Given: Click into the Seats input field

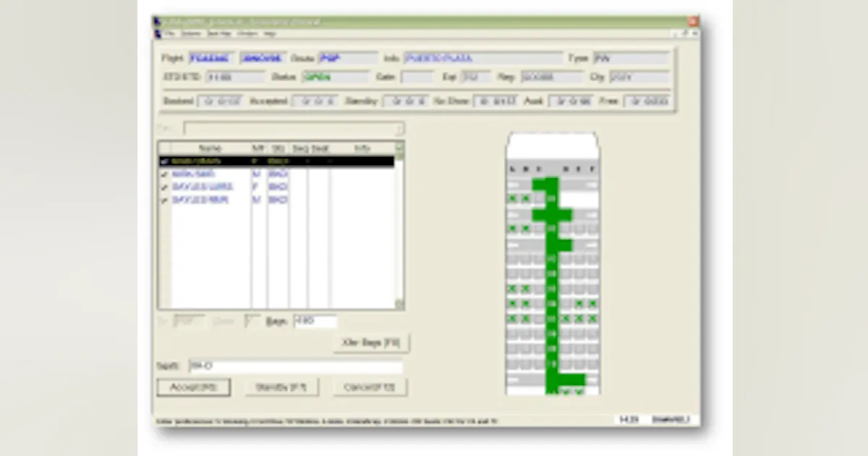Looking at the screenshot, I should tap(295, 367).
